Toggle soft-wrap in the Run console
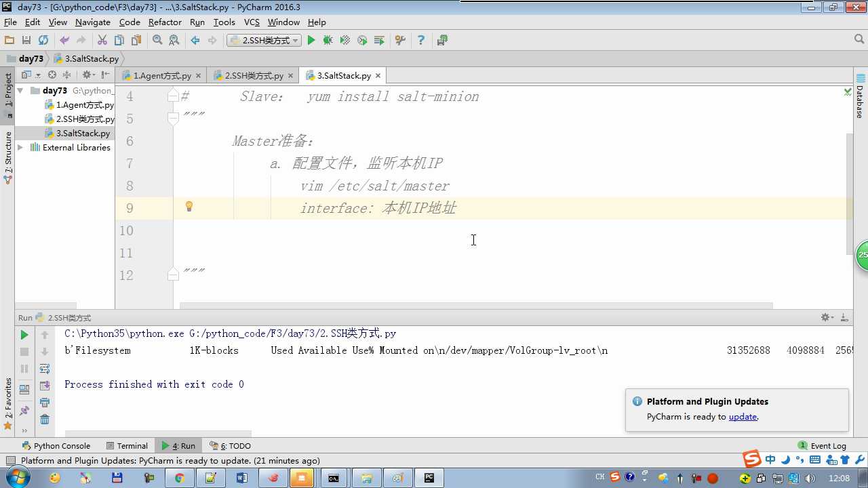Screen dimensions: 868x488 [x=45, y=369]
